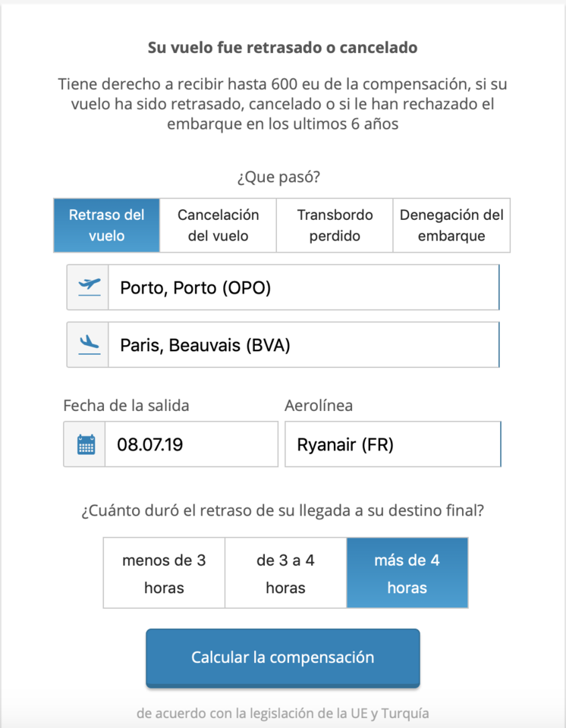Click the '¿Que pasó?' heading
Image resolution: width=566 pixels, height=728 pixels.
coord(282,176)
